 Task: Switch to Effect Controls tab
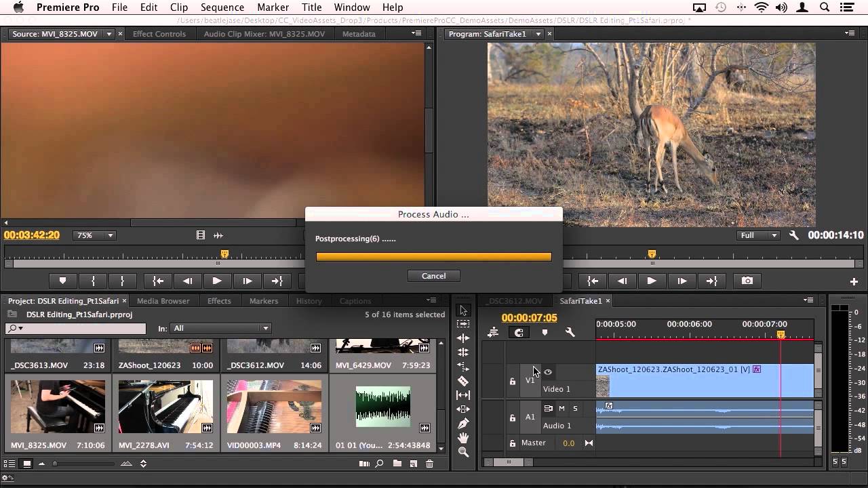(x=159, y=34)
